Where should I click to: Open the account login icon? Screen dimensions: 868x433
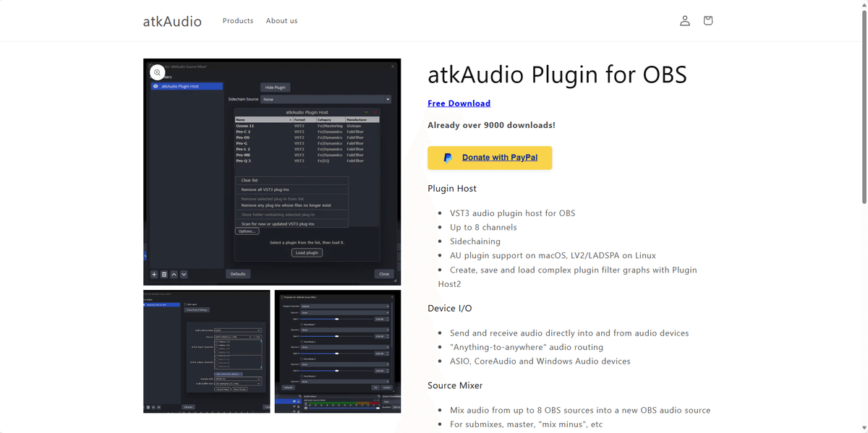(685, 20)
